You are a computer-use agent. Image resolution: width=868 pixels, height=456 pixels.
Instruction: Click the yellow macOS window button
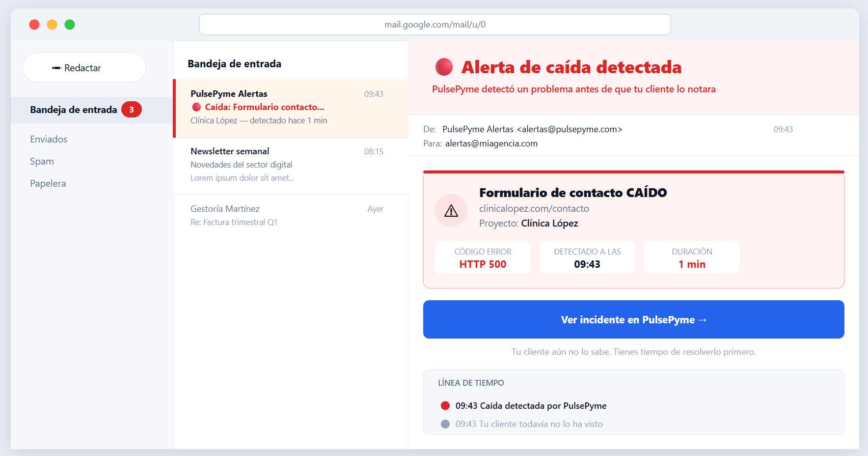pyautogui.click(x=52, y=25)
